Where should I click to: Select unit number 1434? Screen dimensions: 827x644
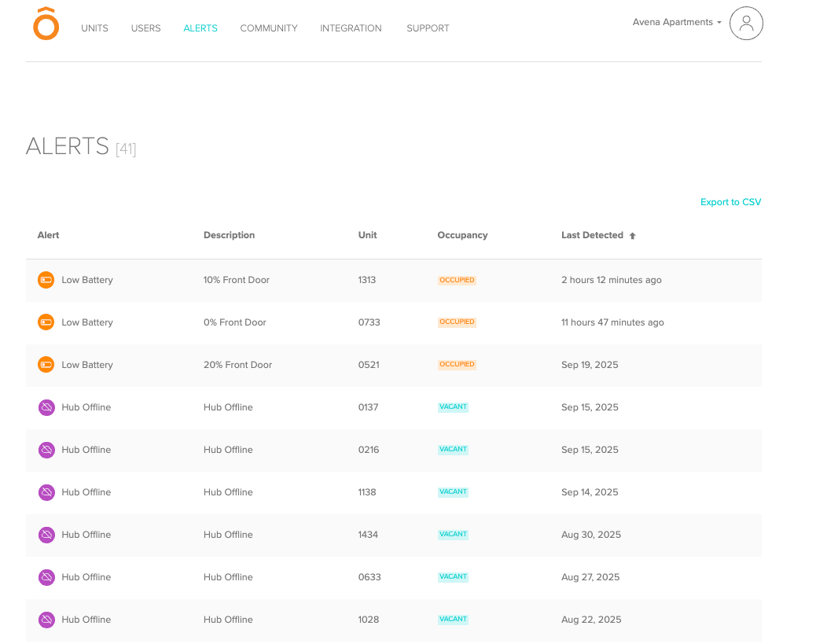(x=368, y=535)
